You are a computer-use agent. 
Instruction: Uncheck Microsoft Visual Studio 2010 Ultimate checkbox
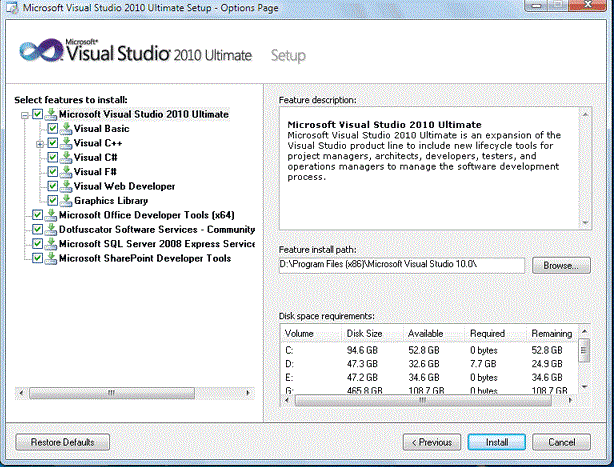[37, 114]
